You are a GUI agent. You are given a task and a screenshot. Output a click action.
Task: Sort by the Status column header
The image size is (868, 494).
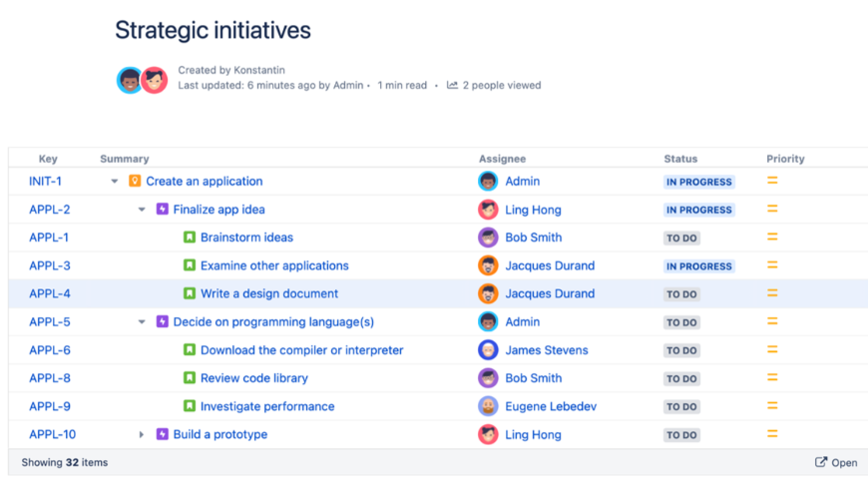coord(680,159)
